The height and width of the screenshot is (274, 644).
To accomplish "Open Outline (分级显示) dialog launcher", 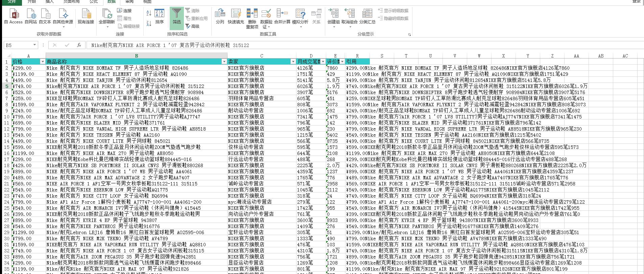I will tap(410, 34).
